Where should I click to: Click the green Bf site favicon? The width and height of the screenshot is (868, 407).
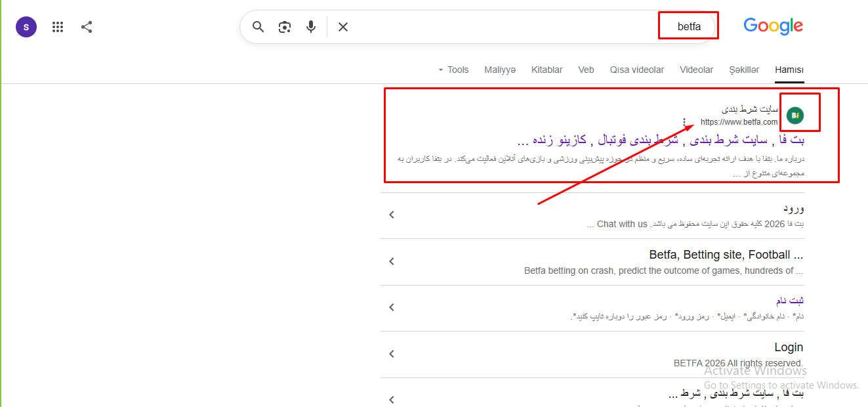pyautogui.click(x=795, y=116)
